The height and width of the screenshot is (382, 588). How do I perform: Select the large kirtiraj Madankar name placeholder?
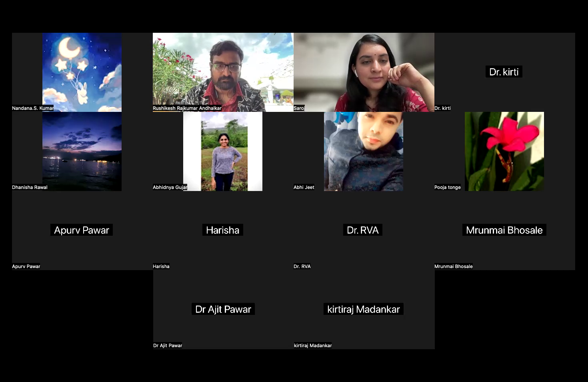363,309
